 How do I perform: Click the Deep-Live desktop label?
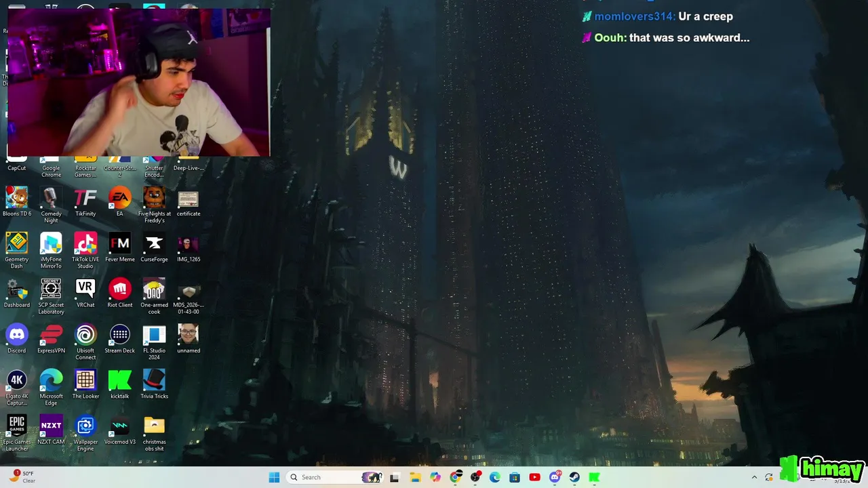coord(189,168)
